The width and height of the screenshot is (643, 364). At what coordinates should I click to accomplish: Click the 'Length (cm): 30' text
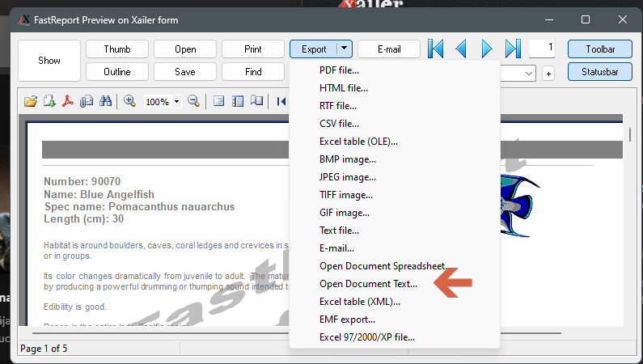(83, 219)
